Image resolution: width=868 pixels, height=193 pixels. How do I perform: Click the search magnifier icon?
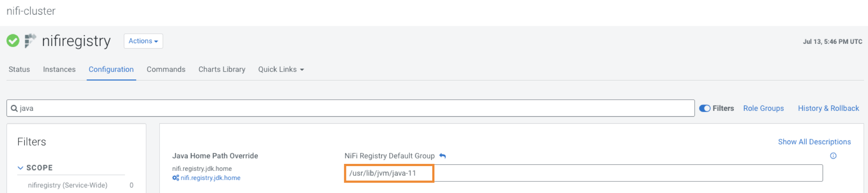(14, 108)
